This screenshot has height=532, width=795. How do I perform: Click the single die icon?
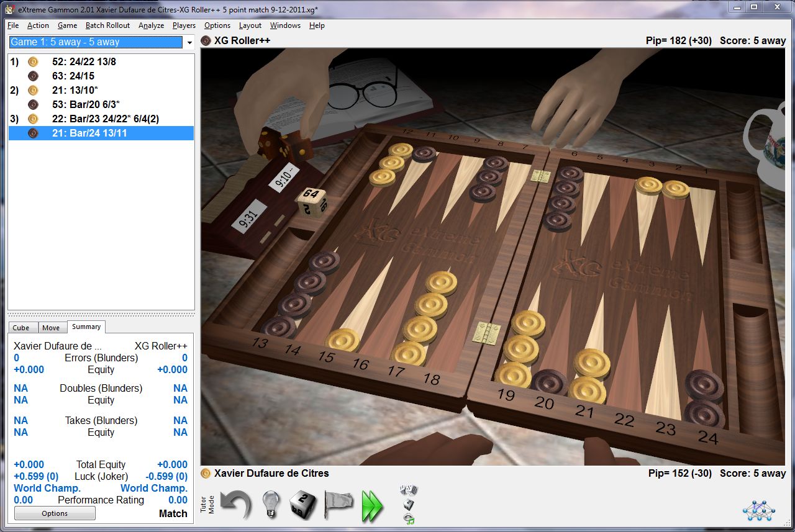[408, 504]
